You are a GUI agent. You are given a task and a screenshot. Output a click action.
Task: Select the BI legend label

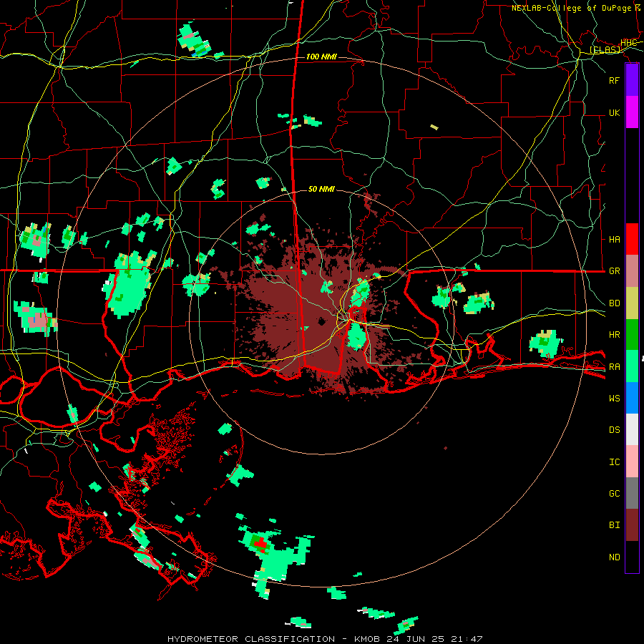pyautogui.click(x=614, y=525)
